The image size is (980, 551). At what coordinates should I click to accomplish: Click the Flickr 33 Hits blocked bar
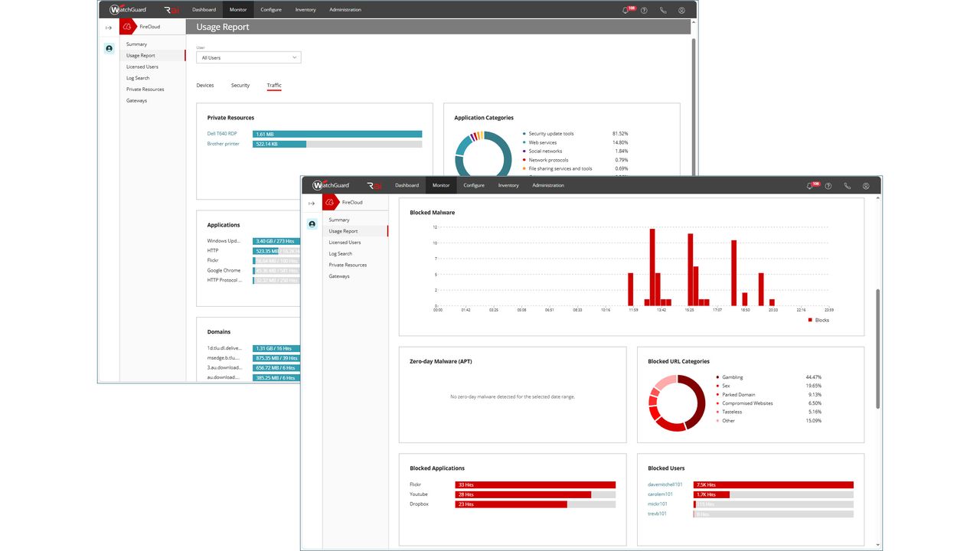[536, 484]
